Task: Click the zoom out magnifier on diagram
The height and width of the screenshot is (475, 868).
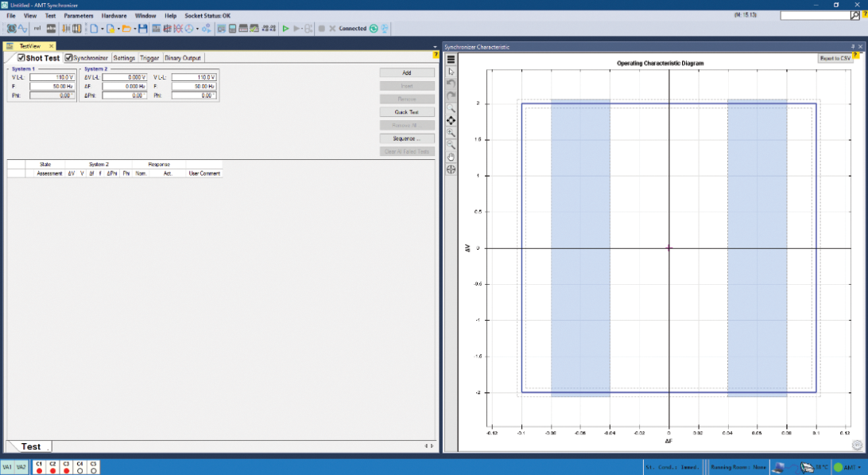Action: pos(451,145)
